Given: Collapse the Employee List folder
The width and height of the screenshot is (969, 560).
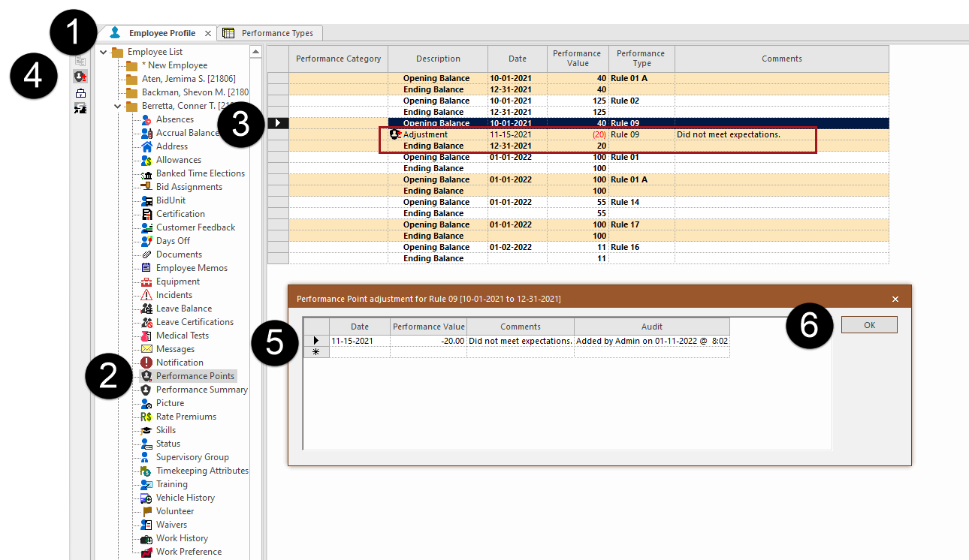Looking at the screenshot, I should pyautogui.click(x=103, y=51).
